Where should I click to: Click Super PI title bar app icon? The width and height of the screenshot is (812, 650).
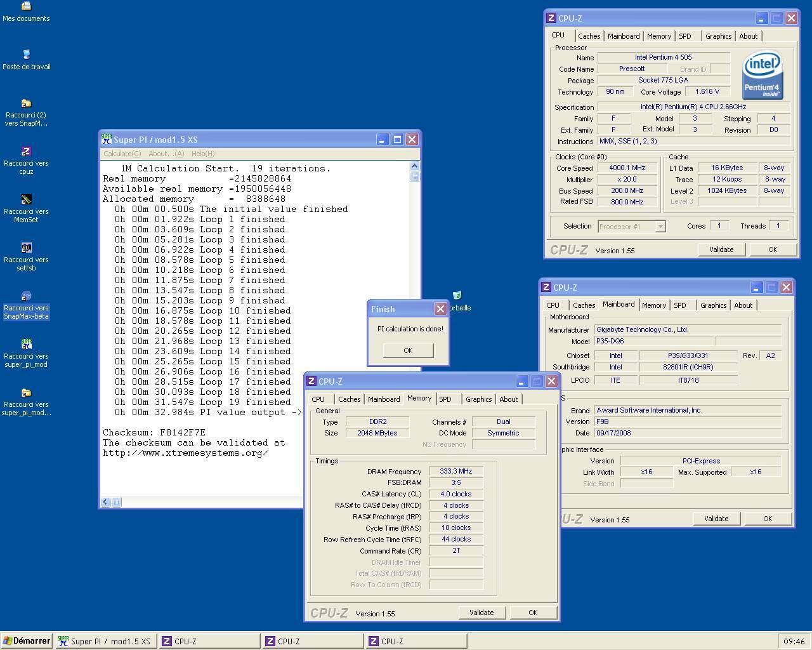(x=107, y=139)
